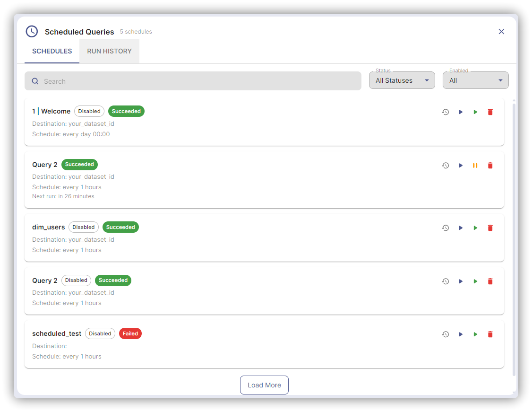Open run history for dim_users schedule
Viewport: 532px width, 412px height.
[x=445, y=228]
